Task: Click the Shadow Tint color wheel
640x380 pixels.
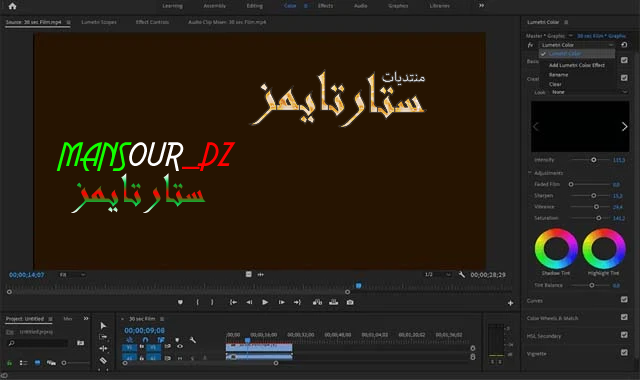Action: [556, 249]
